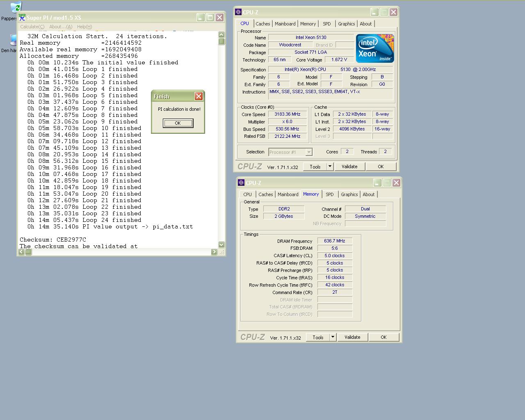Click Super PI vertical scrollbar down arrow
The image size is (525, 420).
[221, 244]
